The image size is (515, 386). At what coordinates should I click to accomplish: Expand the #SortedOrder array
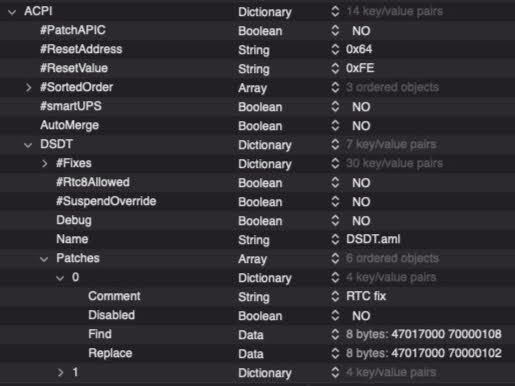point(28,88)
